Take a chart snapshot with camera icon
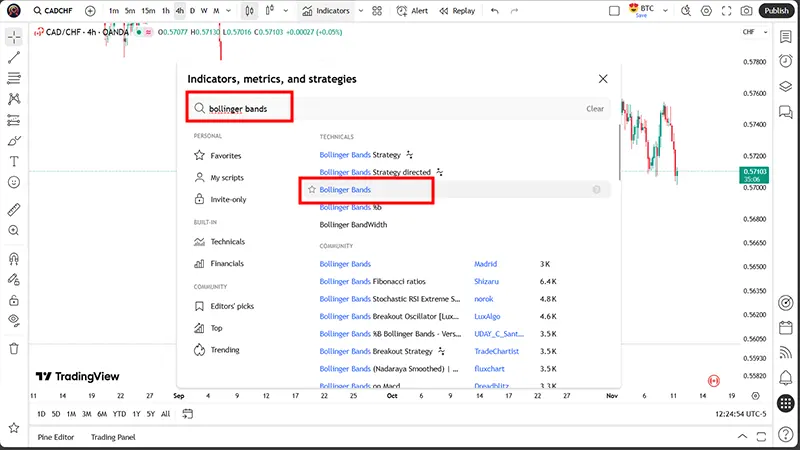This screenshot has width=800, height=450. (x=746, y=11)
